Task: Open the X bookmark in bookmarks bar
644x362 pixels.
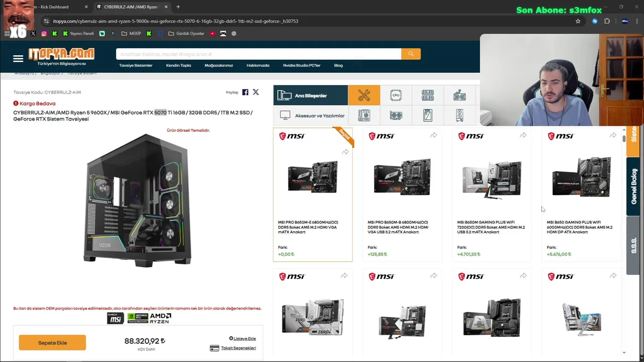Action: tap(33, 34)
